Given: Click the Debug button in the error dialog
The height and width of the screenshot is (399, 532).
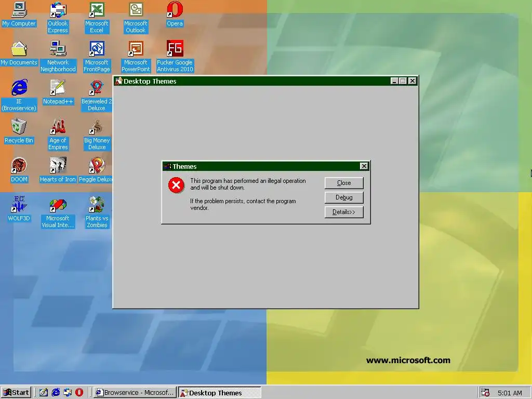Looking at the screenshot, I should click(344, 197).
